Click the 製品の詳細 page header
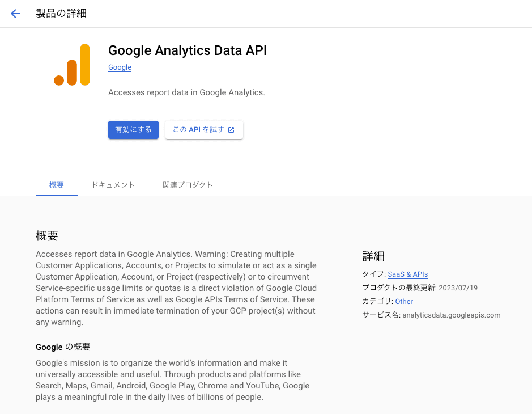Screen dimensions: 532x414 click(x=61, y=13)
